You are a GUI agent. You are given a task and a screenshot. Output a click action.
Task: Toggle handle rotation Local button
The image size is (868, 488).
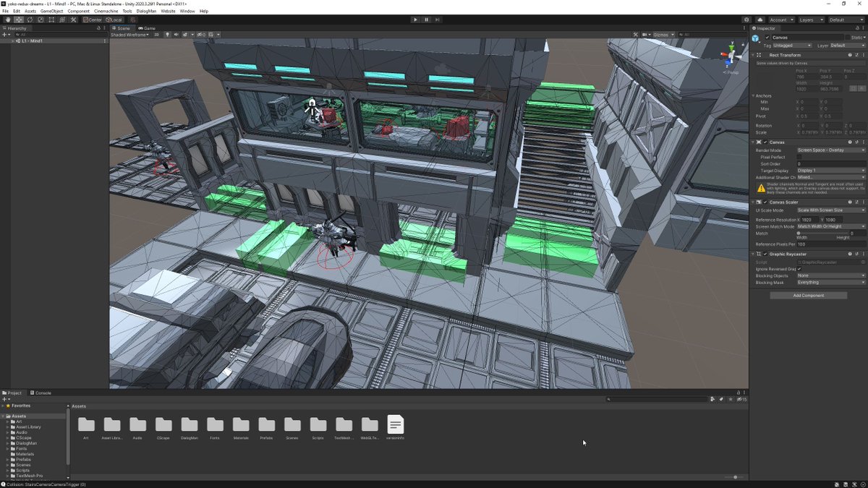tap(114, 20)
